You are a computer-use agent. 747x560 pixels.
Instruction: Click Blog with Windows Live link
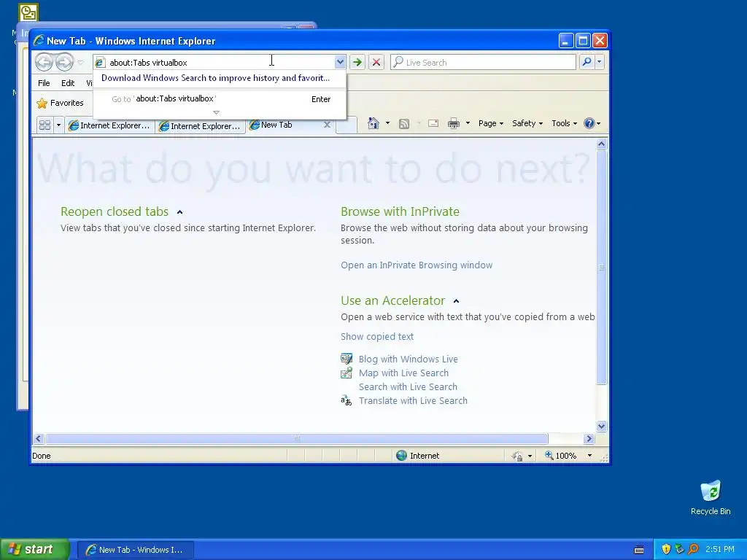pos(409,359)
